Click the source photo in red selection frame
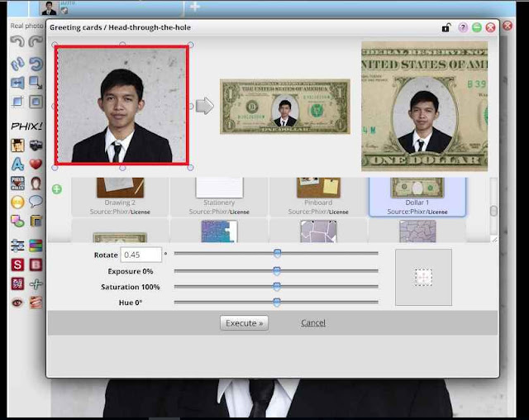Viewport: 529px width, 420px height. pyautogui.click(x=122, y=105)
